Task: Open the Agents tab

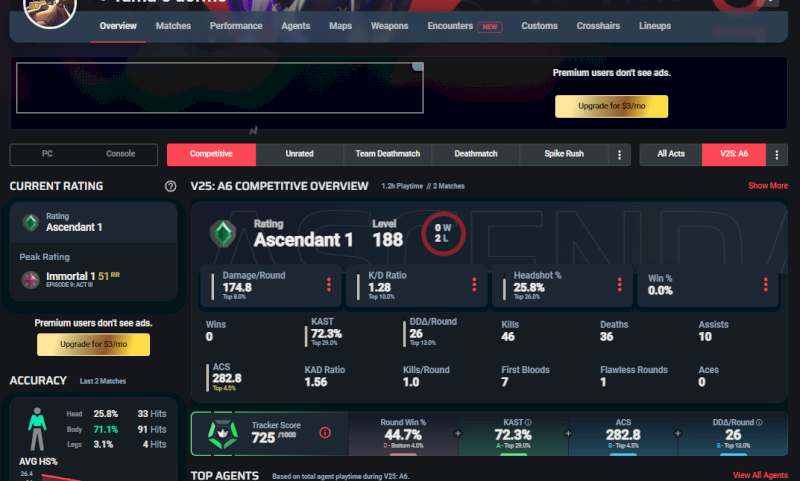Action: click(295, 26)
